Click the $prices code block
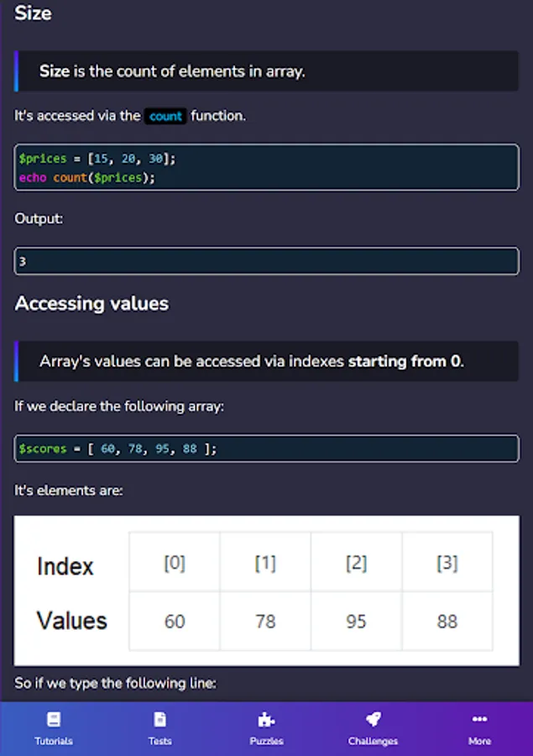The image size is (533, 756). 266,168
